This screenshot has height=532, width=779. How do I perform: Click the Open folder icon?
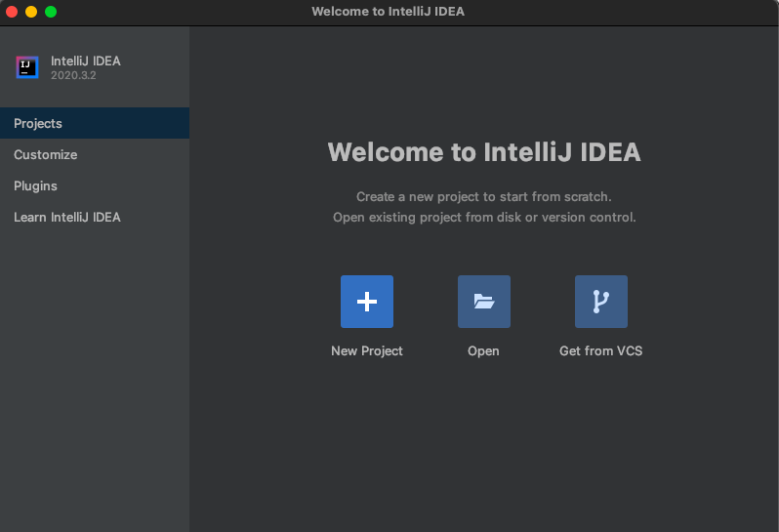484,302
